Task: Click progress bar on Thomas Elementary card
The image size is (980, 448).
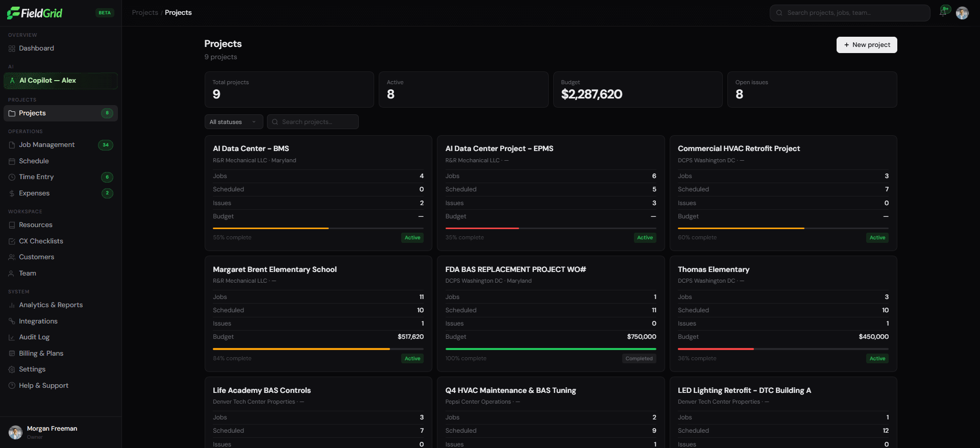Action: (x=783, y=349)
